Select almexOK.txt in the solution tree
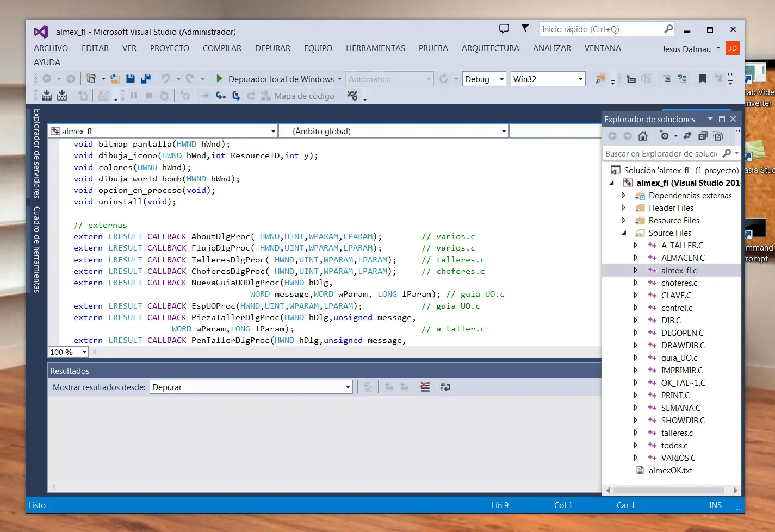This screenshot has width=775, height=532. tap(670, 470)
